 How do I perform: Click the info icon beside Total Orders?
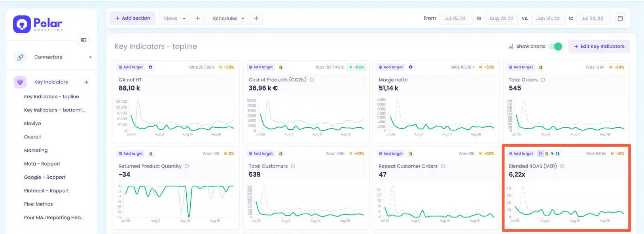tap(543, 80)
